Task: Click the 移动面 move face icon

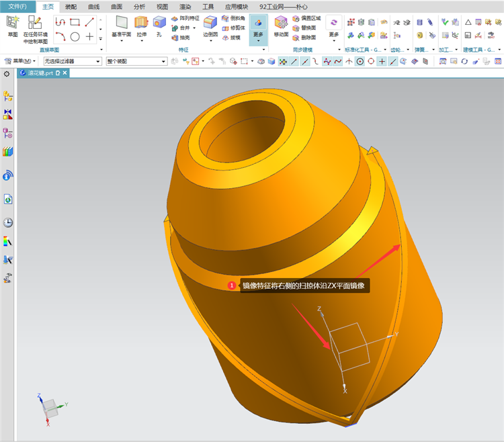Action: 281,22
